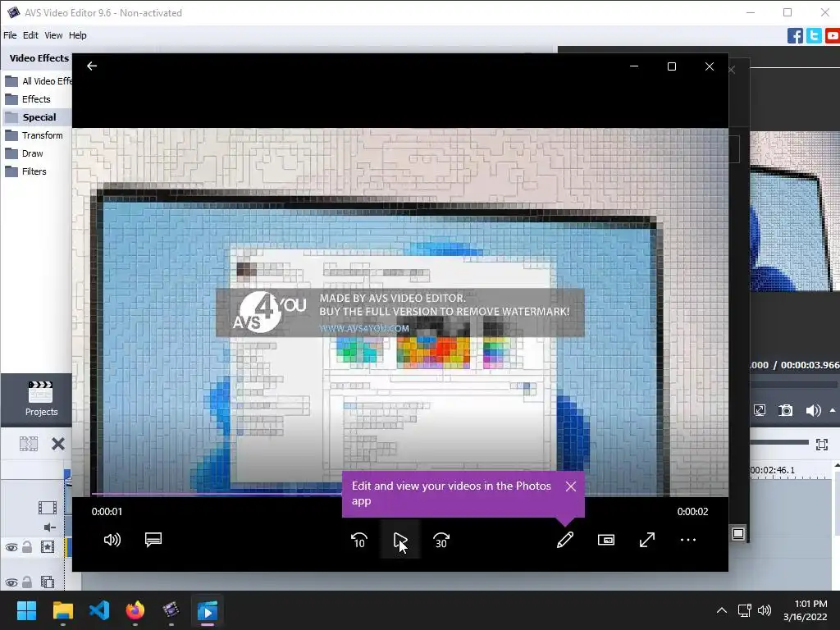Open AVS Twitter page icon

(x=814, y=36)
